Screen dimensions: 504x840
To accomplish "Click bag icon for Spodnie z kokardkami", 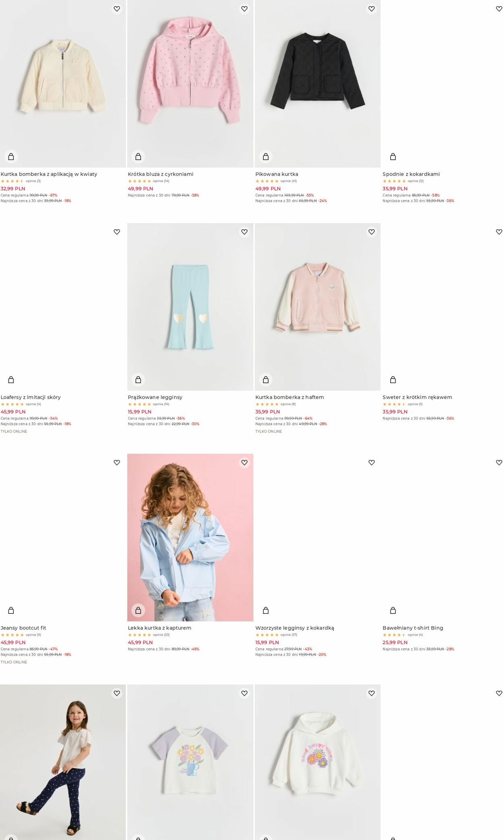I will click(x=393, y=156).
